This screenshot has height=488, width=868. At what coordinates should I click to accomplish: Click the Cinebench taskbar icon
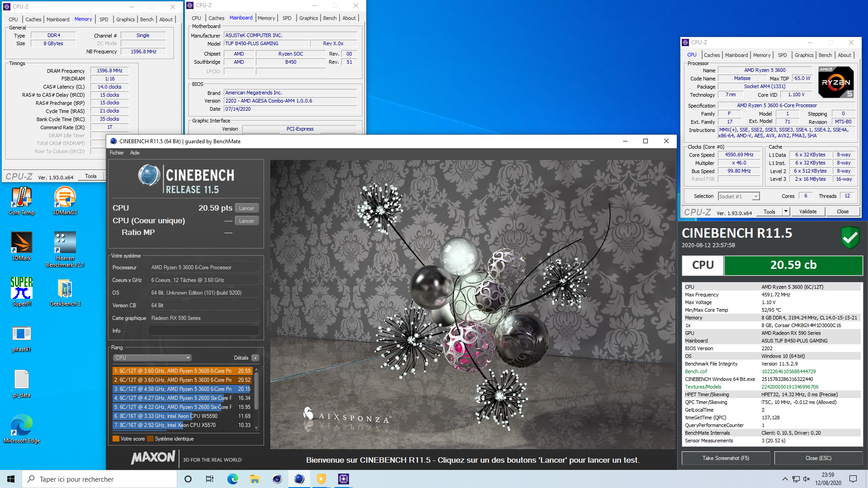point(299,479)
